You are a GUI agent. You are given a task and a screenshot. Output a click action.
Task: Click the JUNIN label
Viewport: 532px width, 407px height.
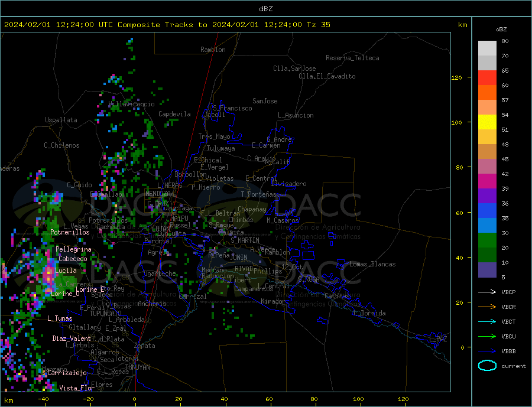pos(239,258)
